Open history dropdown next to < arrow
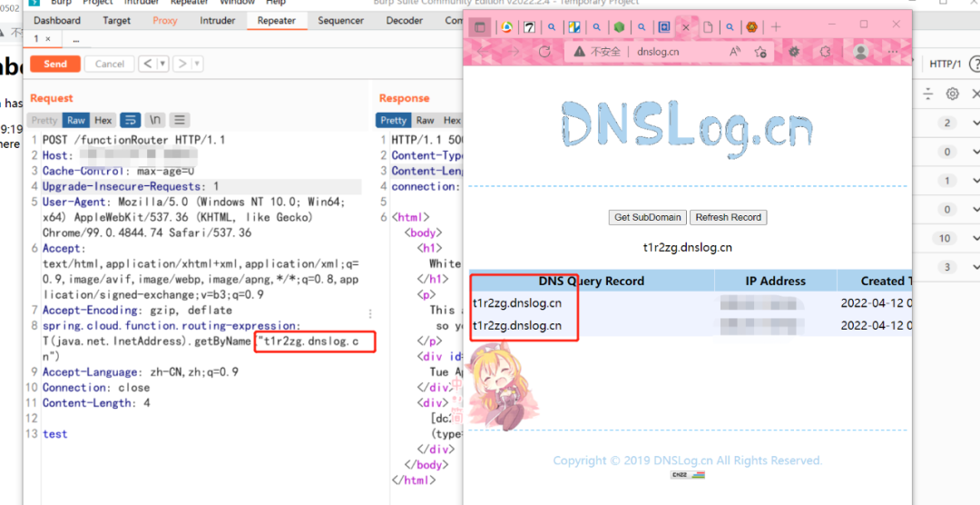The width and height of the screenshot is (980, 505). pos(162,64)
